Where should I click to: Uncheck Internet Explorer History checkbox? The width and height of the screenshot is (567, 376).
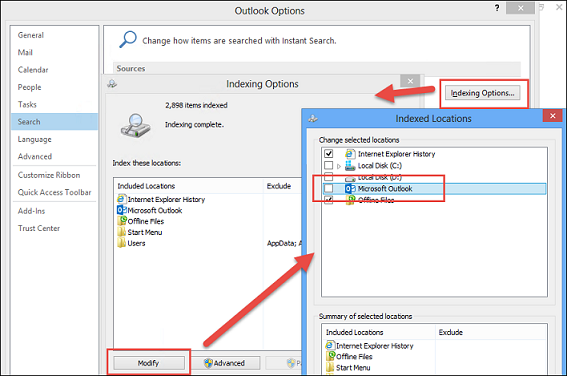pyautogui.click(x=328, y=154)
